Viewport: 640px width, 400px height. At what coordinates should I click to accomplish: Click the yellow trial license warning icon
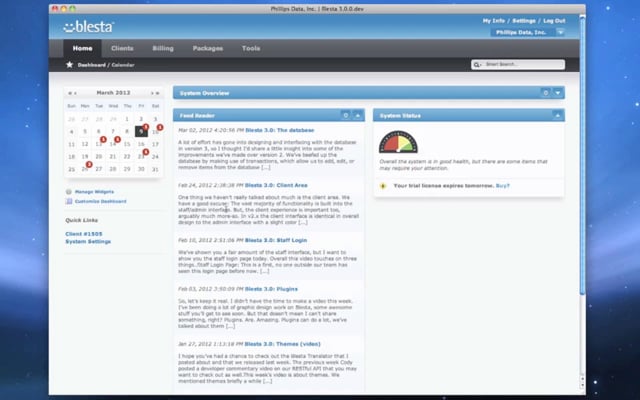[383, 186]
